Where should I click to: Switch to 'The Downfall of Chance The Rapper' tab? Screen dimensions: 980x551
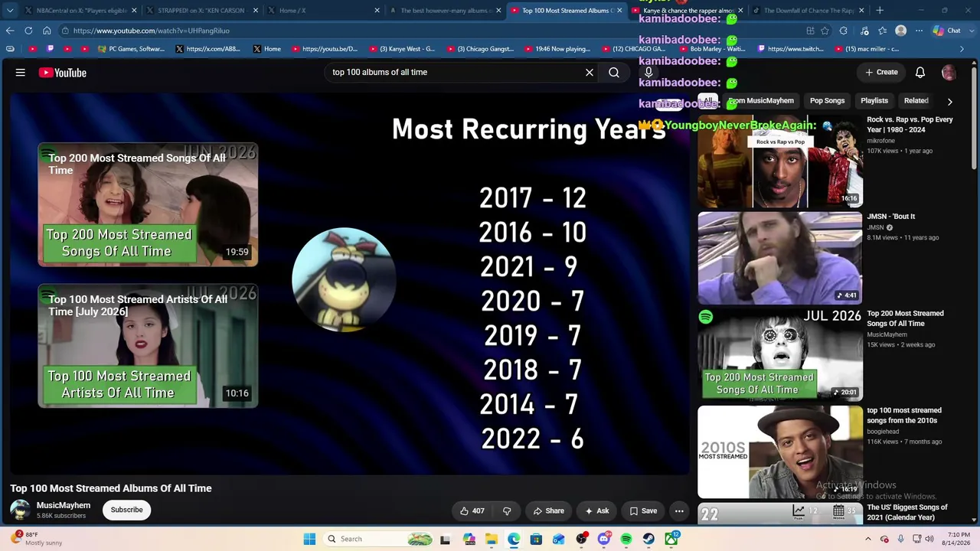click(x=808, y=11)
